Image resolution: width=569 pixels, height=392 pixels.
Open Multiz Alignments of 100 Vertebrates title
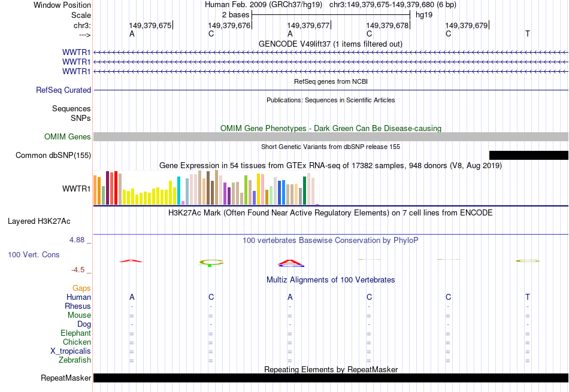pyautogui.click(x=331, y=280)
